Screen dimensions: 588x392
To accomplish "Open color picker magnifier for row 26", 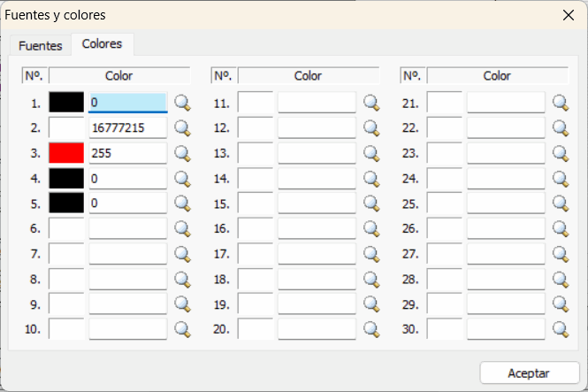I will point(561,228).
